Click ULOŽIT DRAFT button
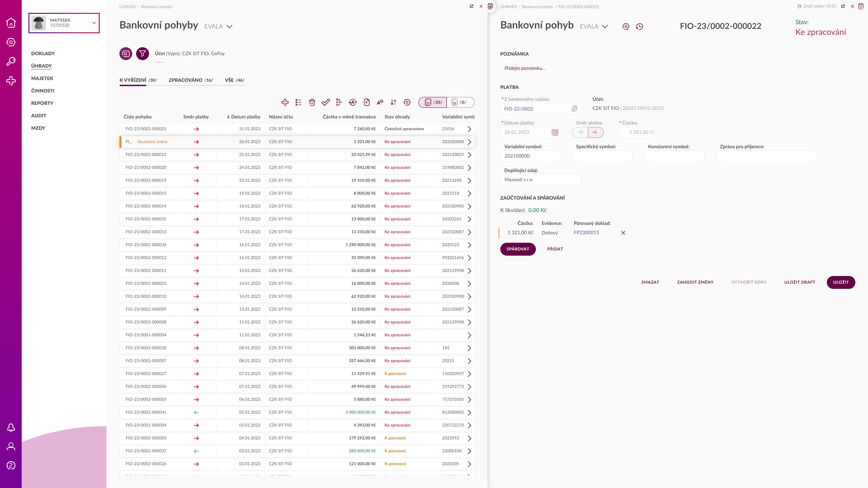This screenshot has height=488, width=868. 799,282
